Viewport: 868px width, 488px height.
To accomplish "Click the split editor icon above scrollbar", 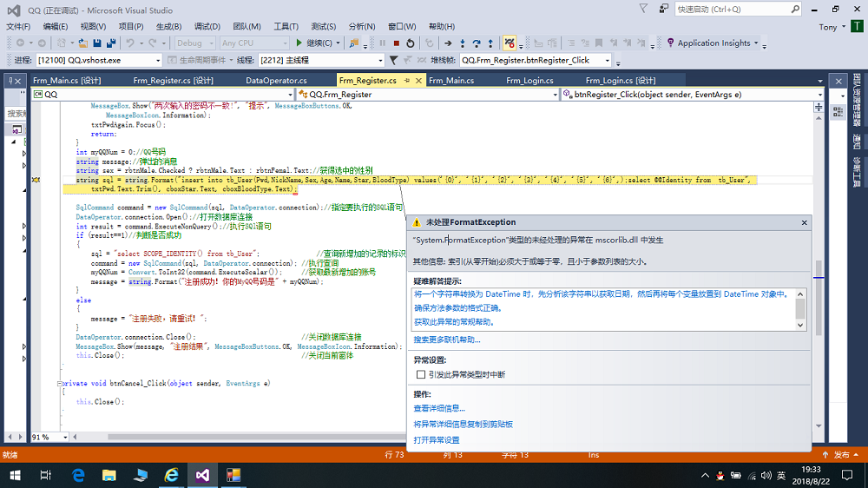I will pos(819,108).
